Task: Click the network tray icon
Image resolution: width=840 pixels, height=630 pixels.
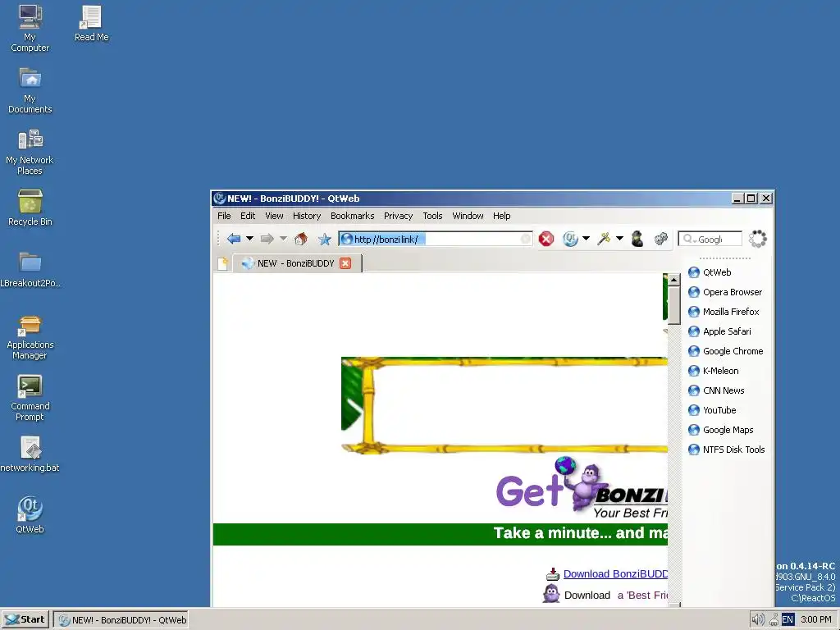Action: coord(774,620)
